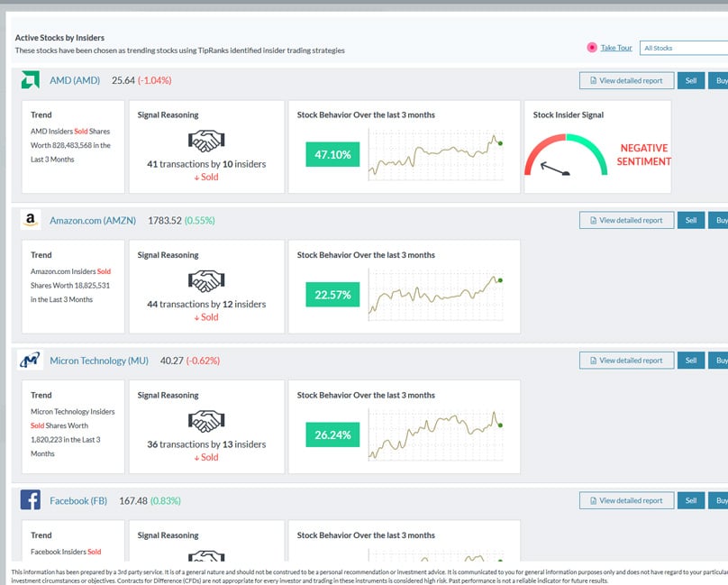Image resolution: width=728 pixels, height=585 pixels.
Task: Click '36 transactions by 13 insiders' text
Action: tap(206, 444)
